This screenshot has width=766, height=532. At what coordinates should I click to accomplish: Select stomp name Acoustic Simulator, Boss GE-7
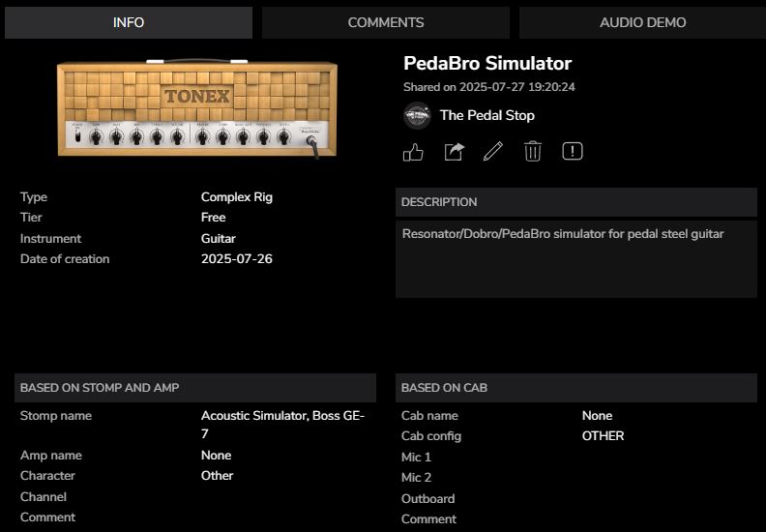point(282,425)
